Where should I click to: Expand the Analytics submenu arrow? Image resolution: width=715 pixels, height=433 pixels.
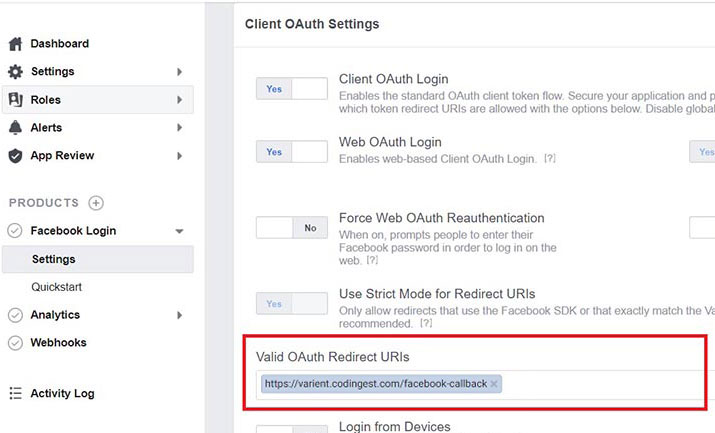(x=179, y=315)
